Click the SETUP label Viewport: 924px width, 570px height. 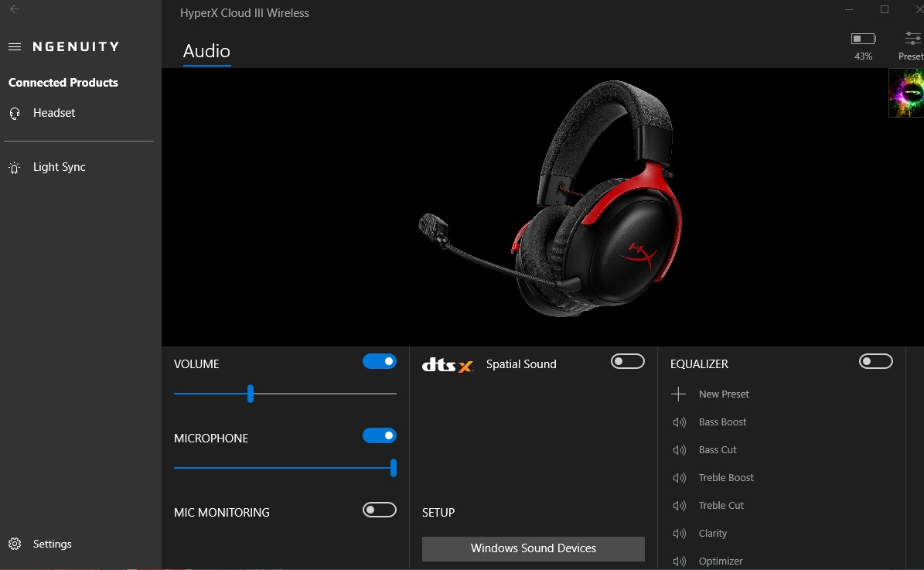pyautogui.click(x=438, y=513)
